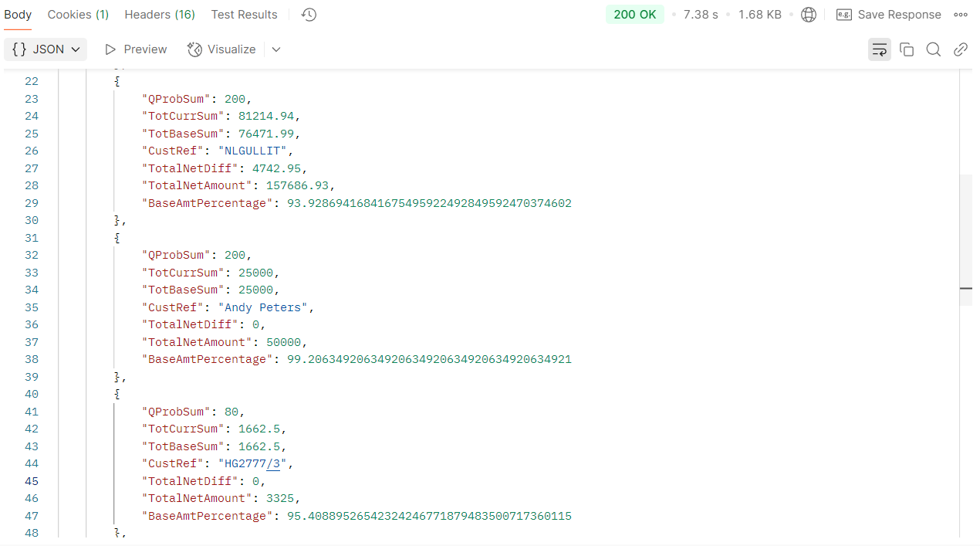Click the vertical scrollbar of the response
Image resolution: width=980 pixels, height=546 pixels.
click(x=966, y=239)
